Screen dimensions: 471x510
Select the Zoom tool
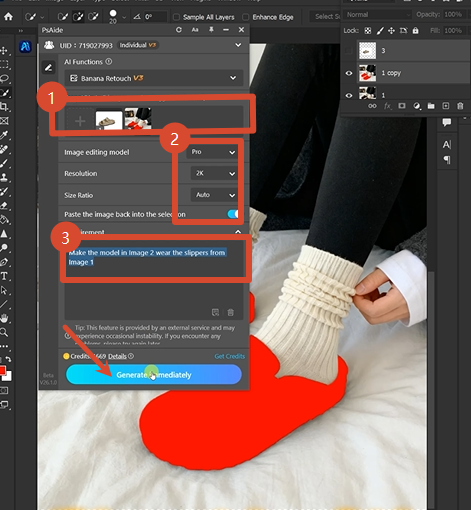(x=4, y=332)
